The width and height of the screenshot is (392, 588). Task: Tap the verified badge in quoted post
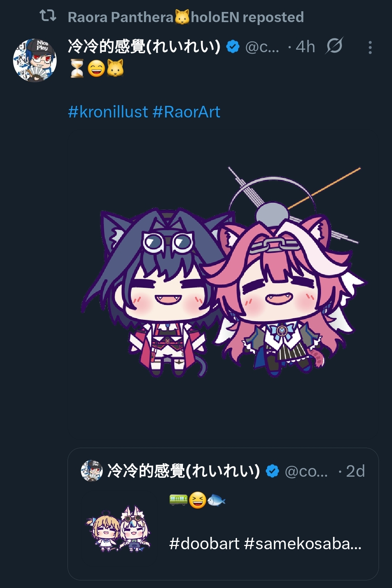pyautogui.click(x=272, y=471)
